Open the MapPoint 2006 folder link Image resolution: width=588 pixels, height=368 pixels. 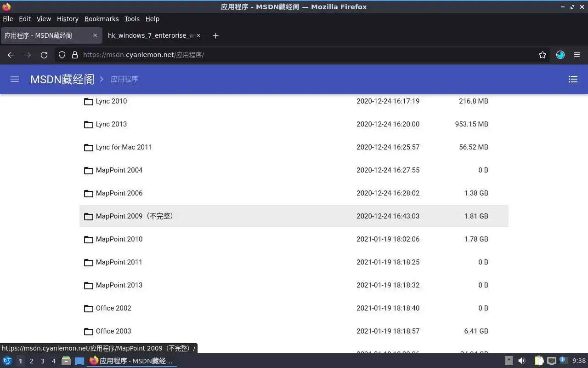(119, 193)
